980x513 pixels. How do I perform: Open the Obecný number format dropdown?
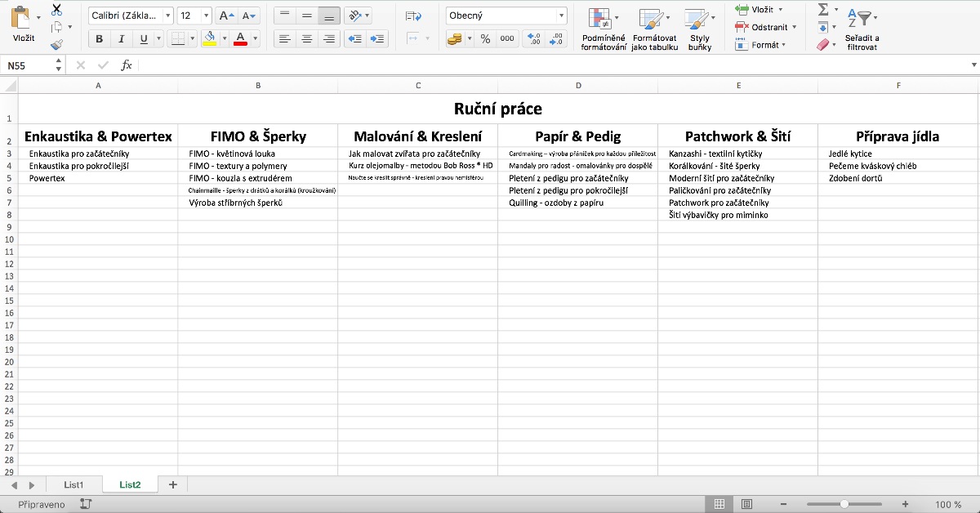point(563,14)
